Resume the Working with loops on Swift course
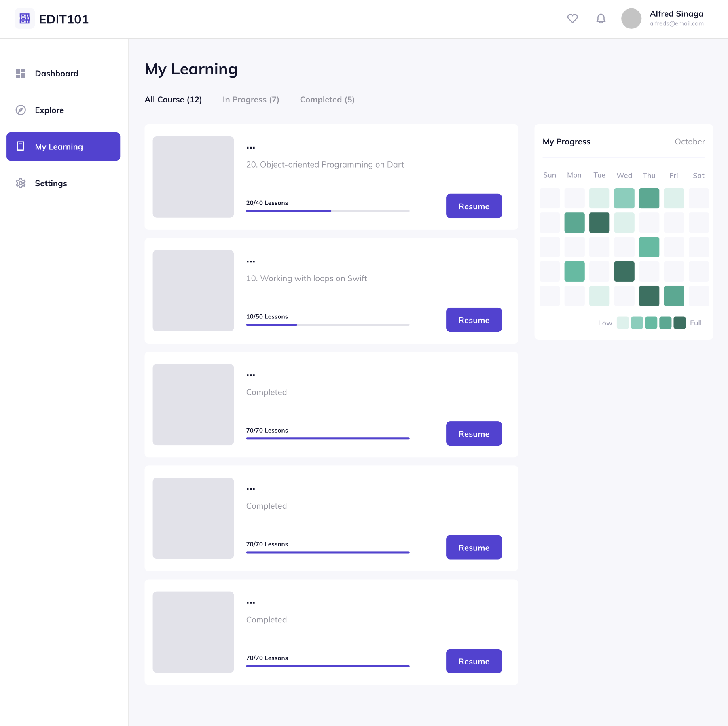This screenshot has height=726, width=728. tap(474, 320)
